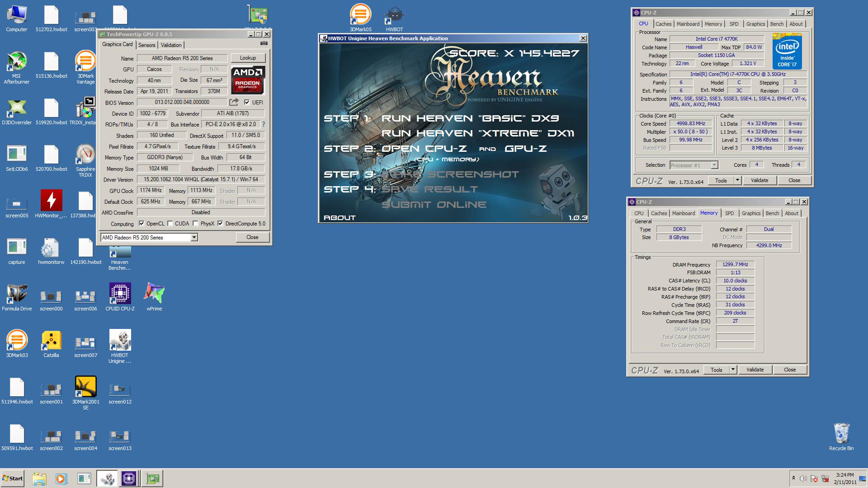
Task: Click Bus Interface question mark icon
Action: pyautogui.click(x=263, y=124)
